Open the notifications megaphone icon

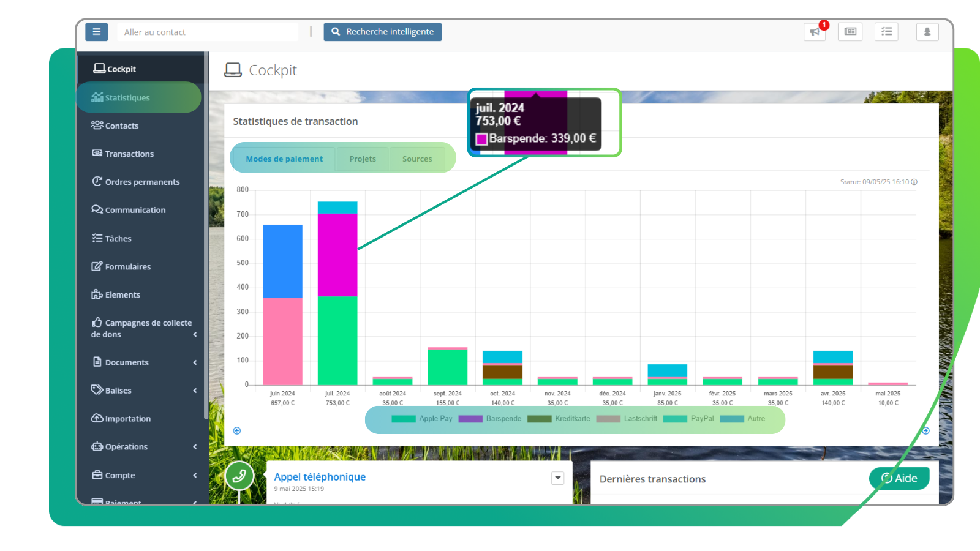click(815, 32)
